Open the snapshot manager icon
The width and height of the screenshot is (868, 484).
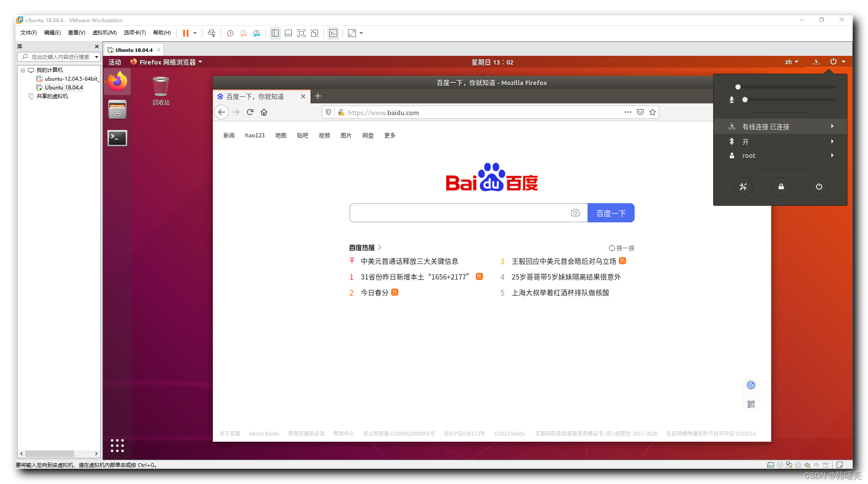click(256, 33)
